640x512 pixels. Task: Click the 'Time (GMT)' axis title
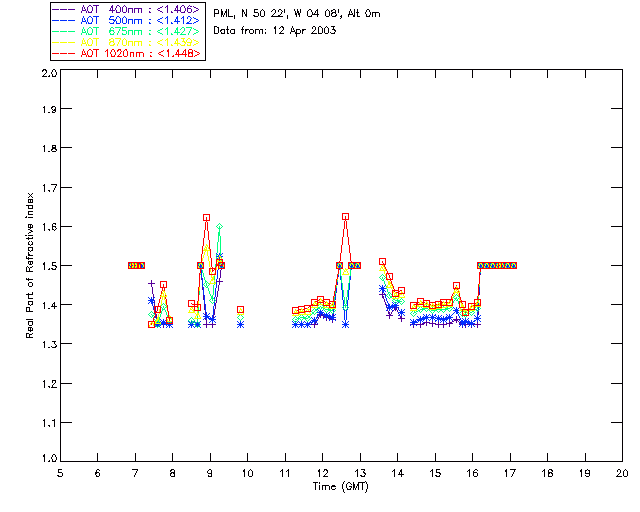tap(341, 487)
